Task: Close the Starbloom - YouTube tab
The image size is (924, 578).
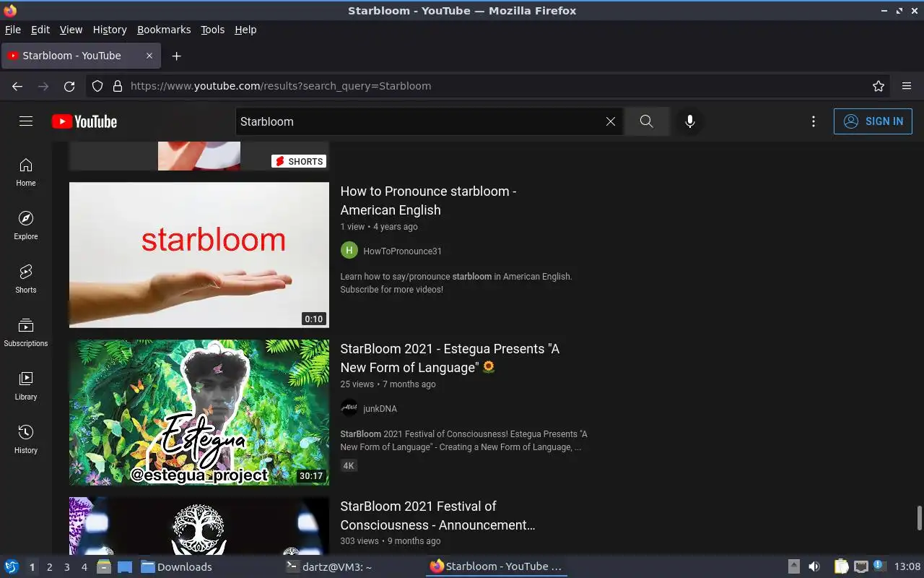Action: pyautogui.click(x=149, y=56)
